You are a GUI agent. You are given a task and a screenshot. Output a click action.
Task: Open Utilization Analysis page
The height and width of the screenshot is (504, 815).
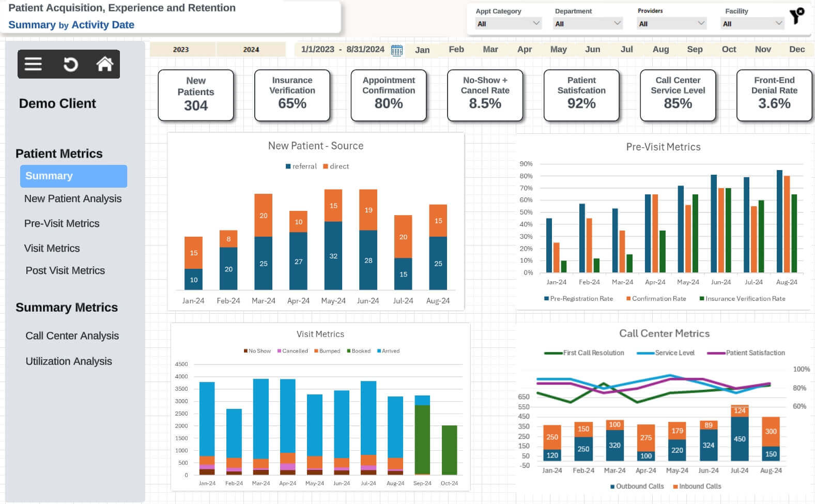pos(69,362)
